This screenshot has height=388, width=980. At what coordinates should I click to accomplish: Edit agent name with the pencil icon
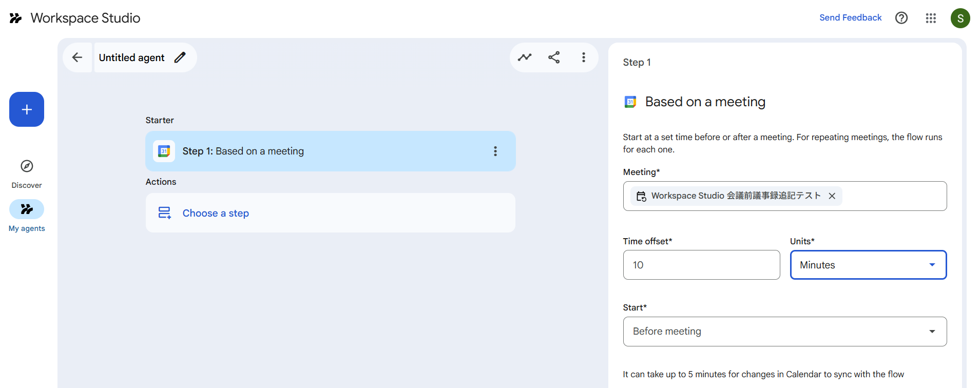(x=180, y=57)
